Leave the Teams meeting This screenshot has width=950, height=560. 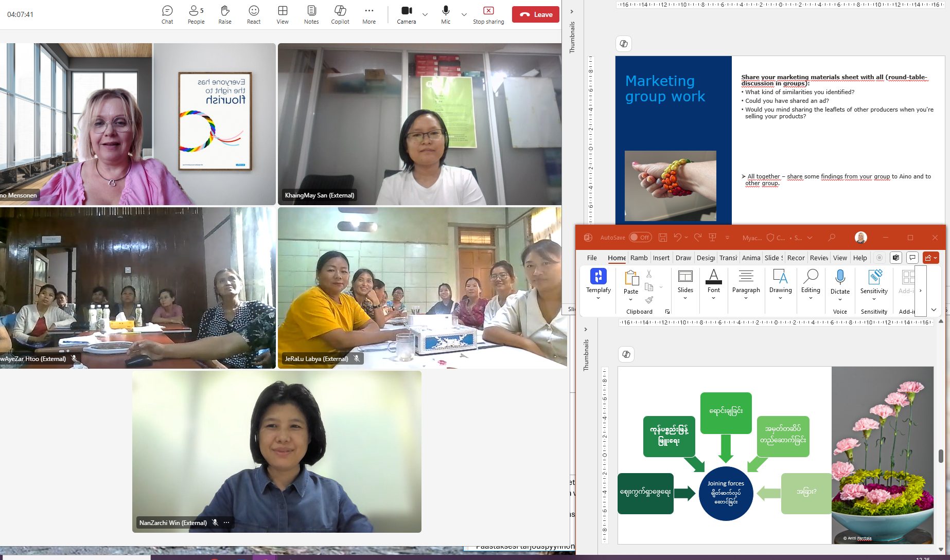pyautogui.click(x=536, y=14)
